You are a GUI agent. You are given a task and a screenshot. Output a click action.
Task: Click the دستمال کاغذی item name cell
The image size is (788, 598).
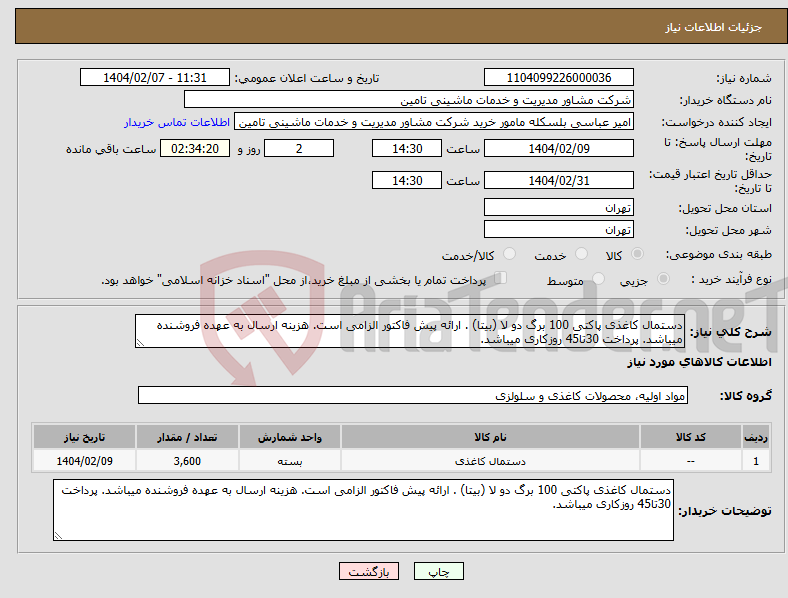click(490, 461)
